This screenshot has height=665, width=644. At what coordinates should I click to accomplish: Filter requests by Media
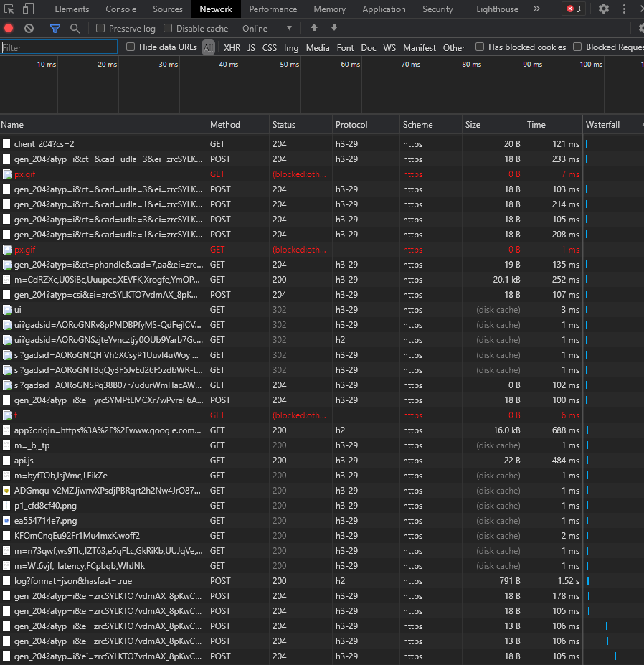(x=318, y=48)
